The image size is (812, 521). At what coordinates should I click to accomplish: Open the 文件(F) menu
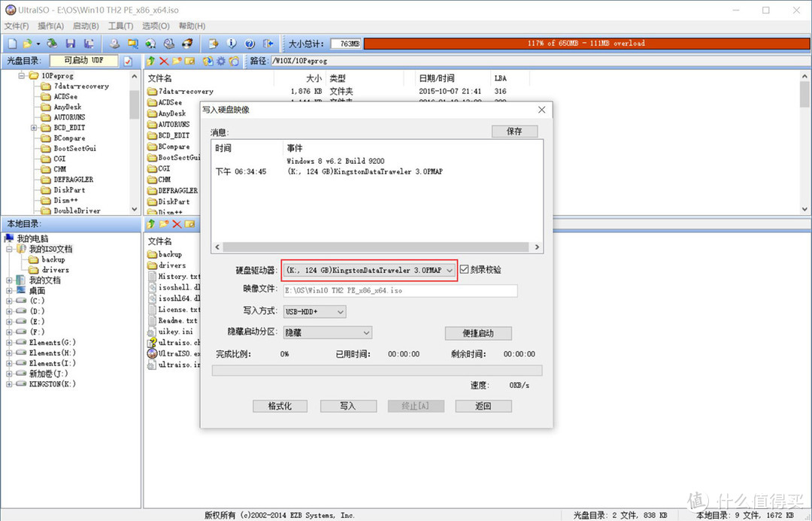17,26
